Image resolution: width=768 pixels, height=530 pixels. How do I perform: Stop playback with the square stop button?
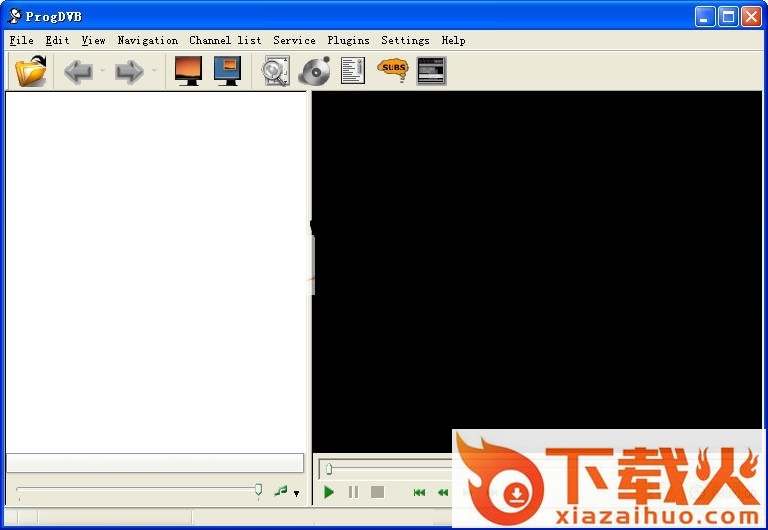tap(377, 492)
